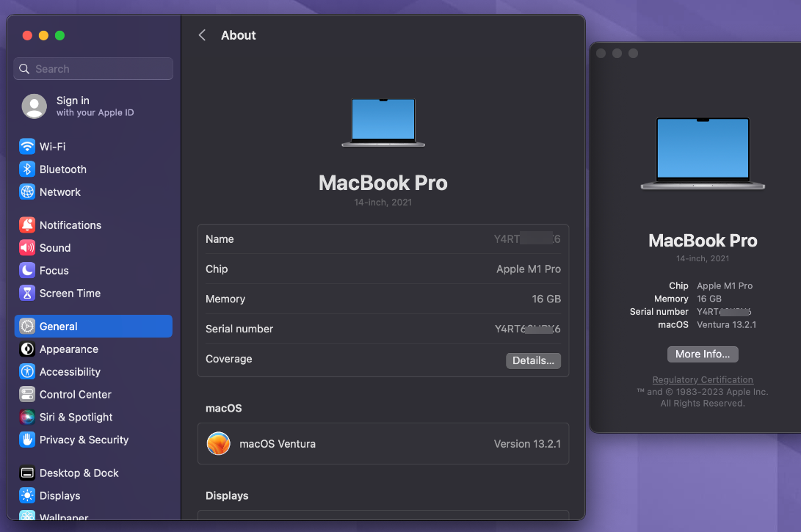The height and width of the screenshot is (532, 801).
Task: Select the Siri & Spotlight sidebar label
Action: pyautogui.click(x=76, y=417)
